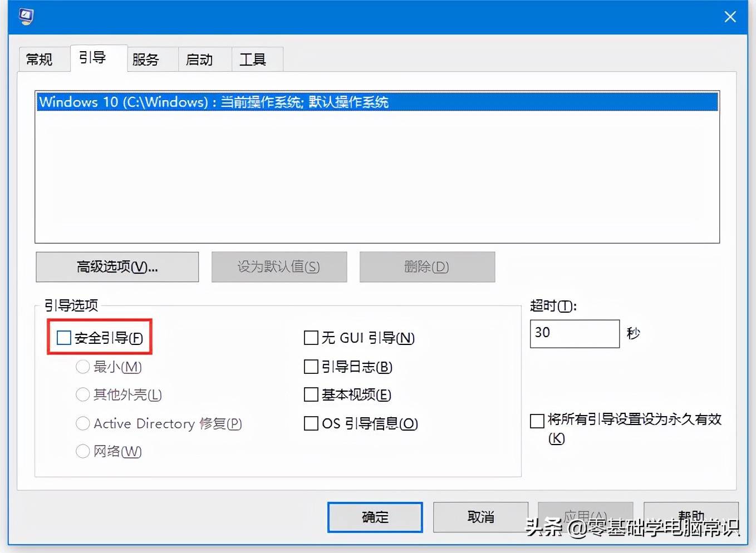The width and height of the screenshot is (756, 553).
Task: Click the msconfig icon in title bar
Action: coord(26,16)
